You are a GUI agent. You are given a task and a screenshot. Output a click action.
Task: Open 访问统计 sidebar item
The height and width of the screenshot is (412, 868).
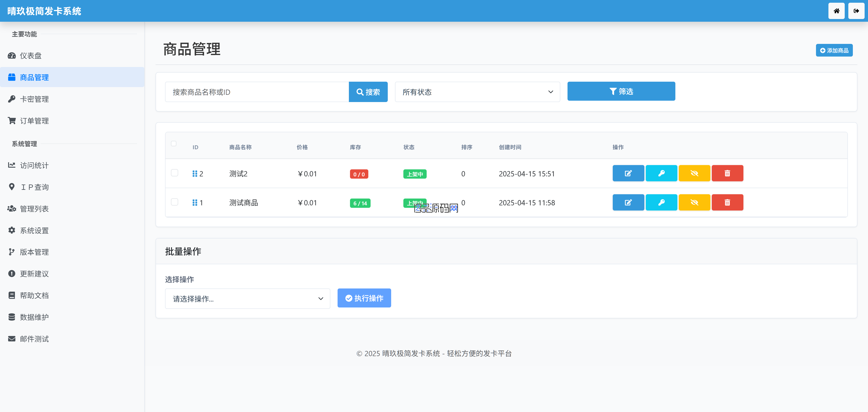72,165
